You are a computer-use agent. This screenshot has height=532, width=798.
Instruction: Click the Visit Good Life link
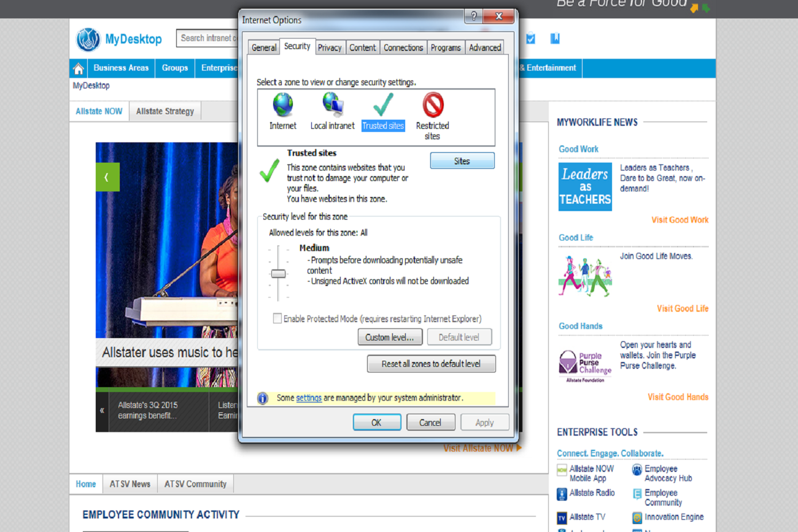coord(683,309)
